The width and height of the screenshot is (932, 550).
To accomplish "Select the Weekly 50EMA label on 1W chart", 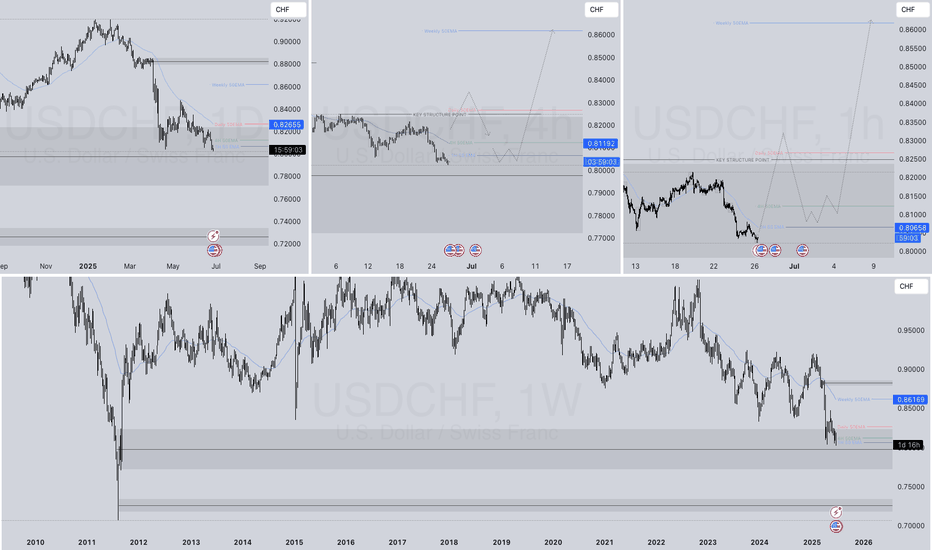I will 854,400.
